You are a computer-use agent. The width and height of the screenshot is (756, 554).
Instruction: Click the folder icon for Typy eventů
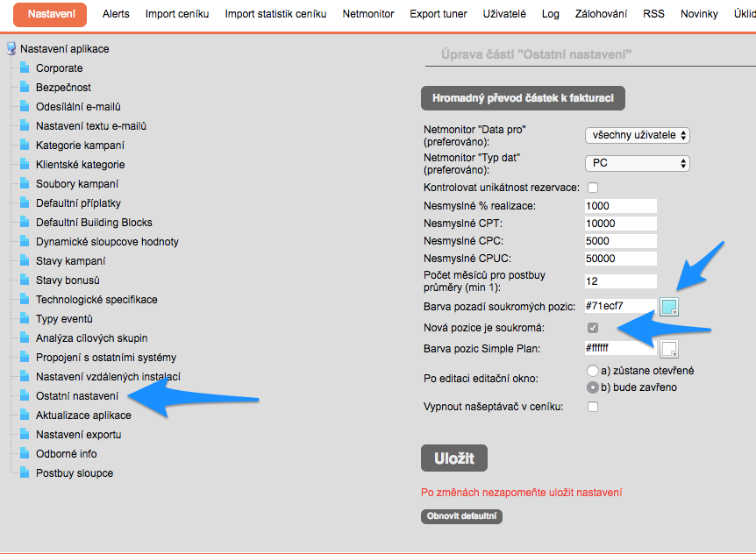[25, 319]
